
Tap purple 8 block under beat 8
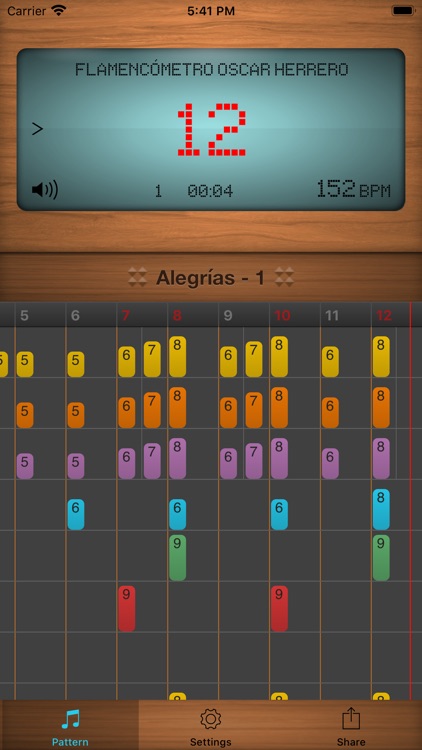tap(178, 458)
